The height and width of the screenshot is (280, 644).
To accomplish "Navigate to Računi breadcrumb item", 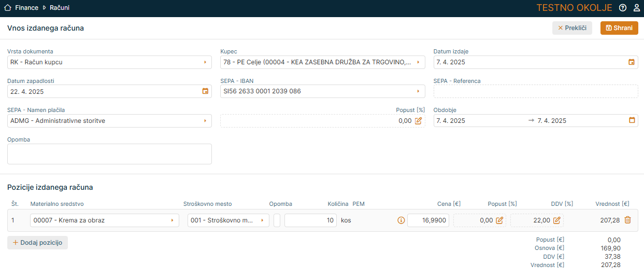I will coord(60,8).
